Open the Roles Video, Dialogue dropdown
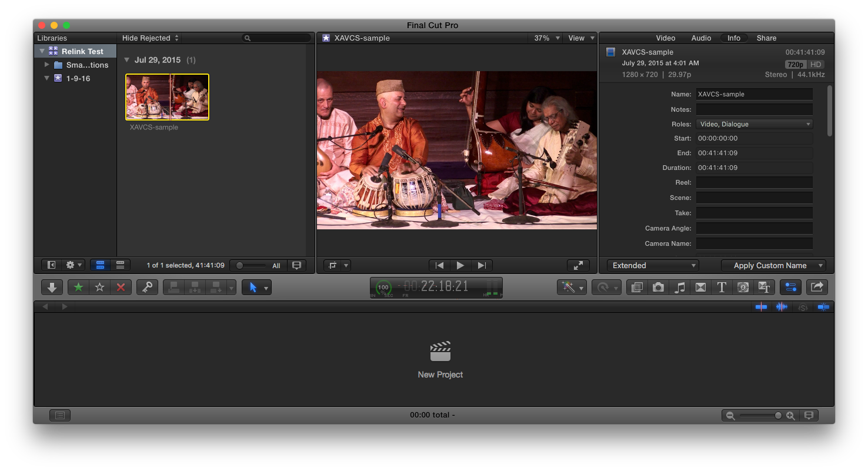The width and height of the screenshot is (868, 471). coord(755,124)
